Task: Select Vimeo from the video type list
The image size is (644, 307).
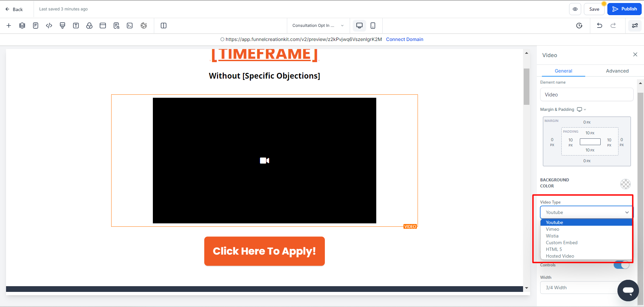Action: coord(553,229)
